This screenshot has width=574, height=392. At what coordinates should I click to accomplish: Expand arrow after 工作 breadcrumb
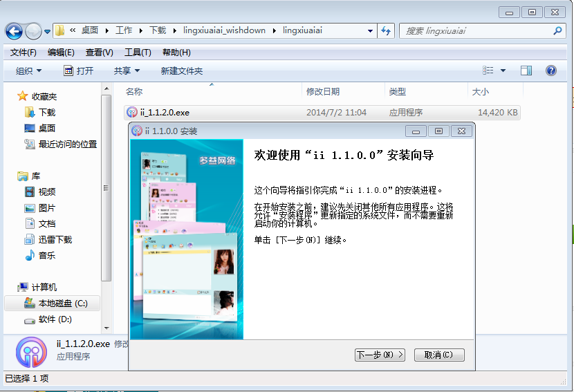point(141,30)
